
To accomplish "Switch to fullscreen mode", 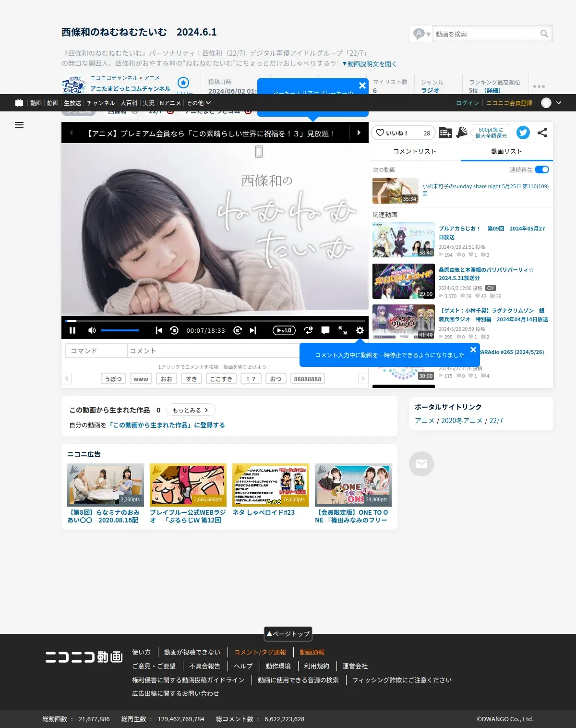I will (x=343, y=330).
